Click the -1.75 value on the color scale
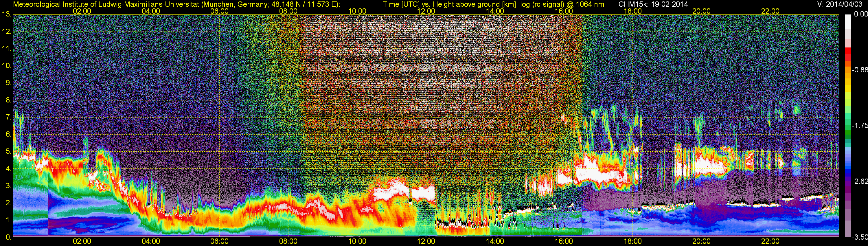 point(860,125)
